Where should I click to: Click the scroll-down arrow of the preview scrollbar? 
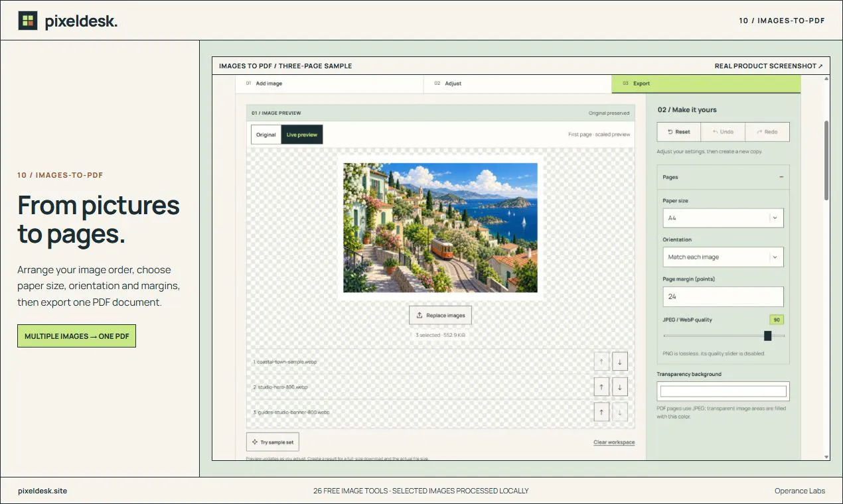pos(826,456)
